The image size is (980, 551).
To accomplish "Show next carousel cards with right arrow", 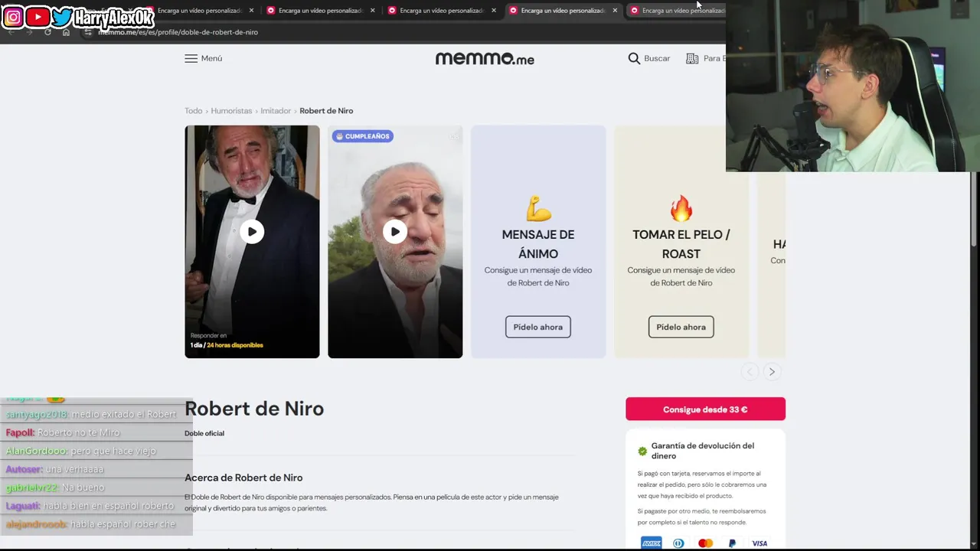I will (772, 372).
